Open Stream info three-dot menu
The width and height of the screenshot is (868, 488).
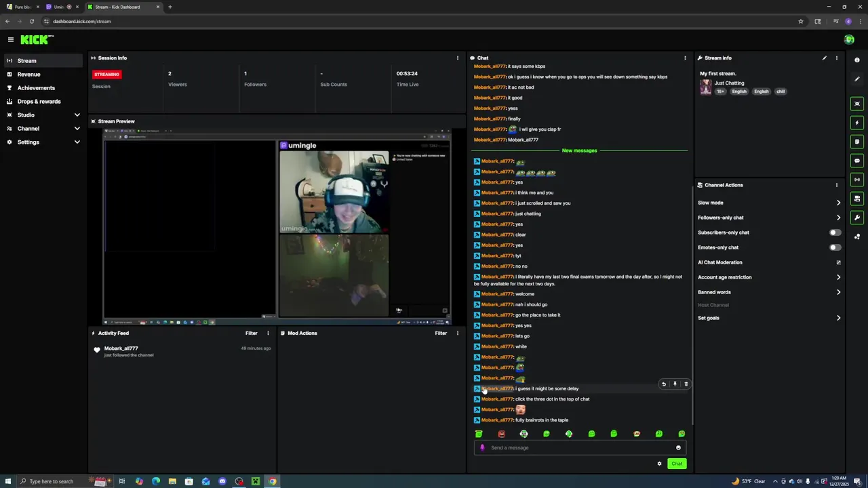(836, 58)
